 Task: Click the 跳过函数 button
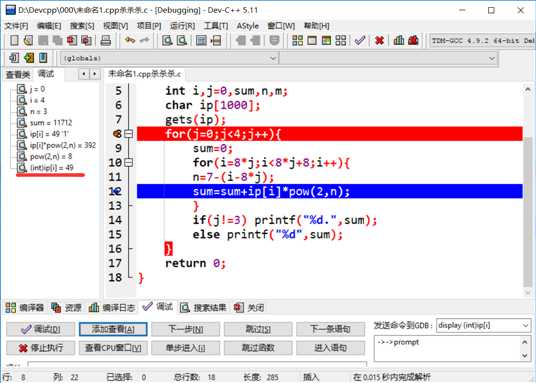click(x=258, y=348)
